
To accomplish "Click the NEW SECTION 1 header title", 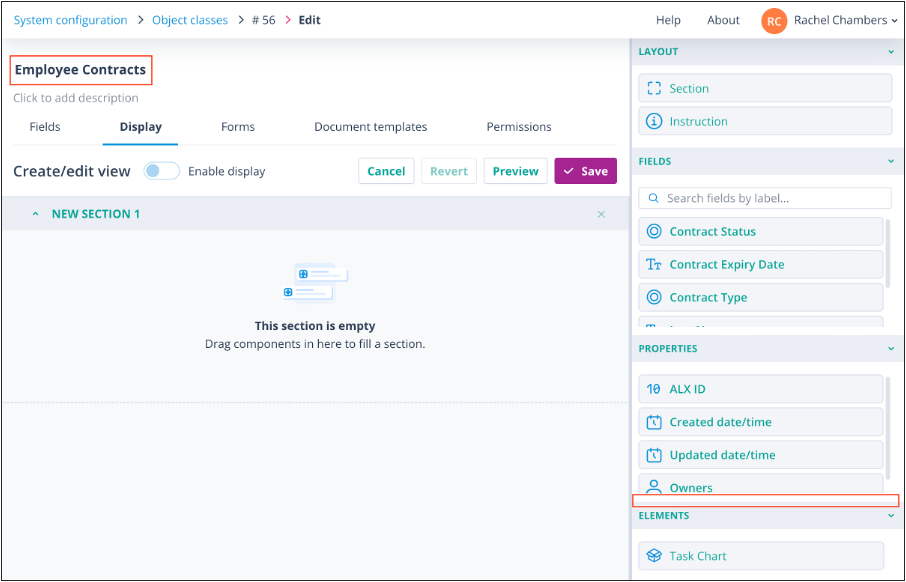I will [x=96, y=214].
